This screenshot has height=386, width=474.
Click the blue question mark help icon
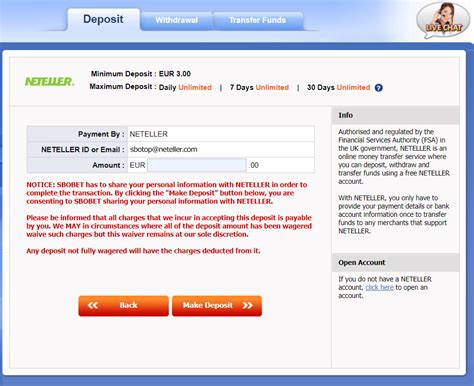coord(378,88)
